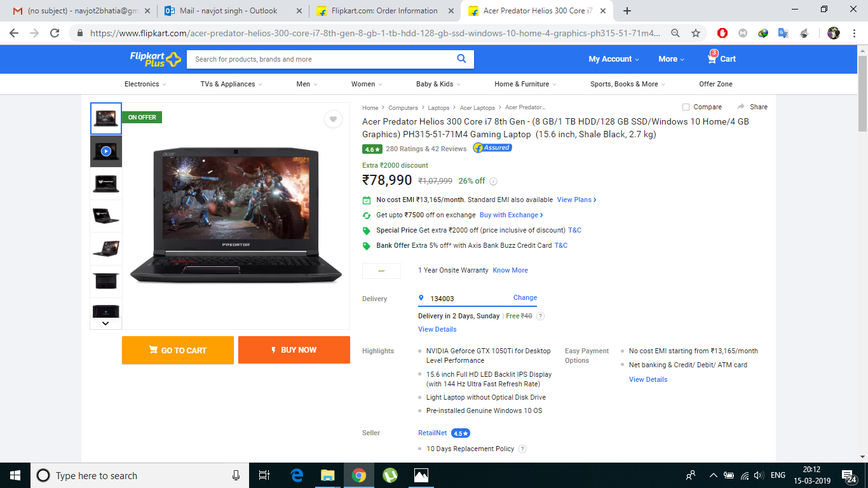The height and width of the screenshot is (488, 868).
Task: Reload the page with refresh icon
Action: (55, 33)
